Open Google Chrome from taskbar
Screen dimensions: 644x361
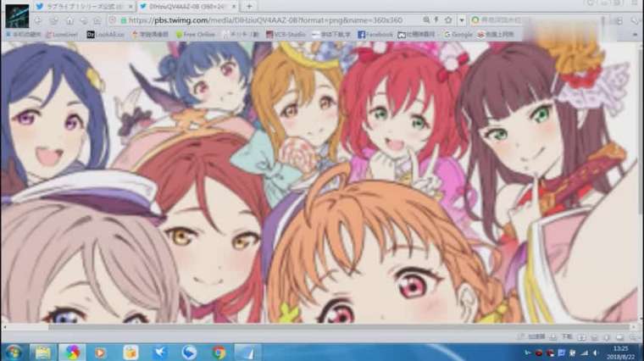tap(219, 353)
